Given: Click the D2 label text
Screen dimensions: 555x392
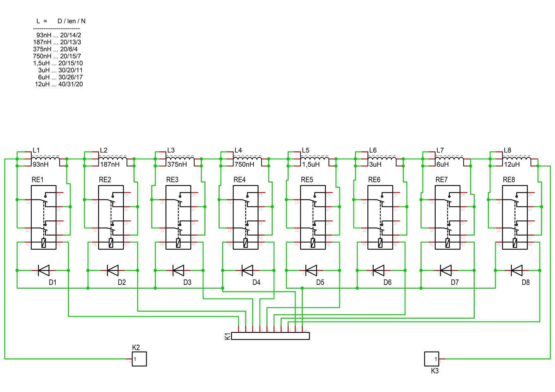Looking at the screenshot, I should (x=122, y=282).
